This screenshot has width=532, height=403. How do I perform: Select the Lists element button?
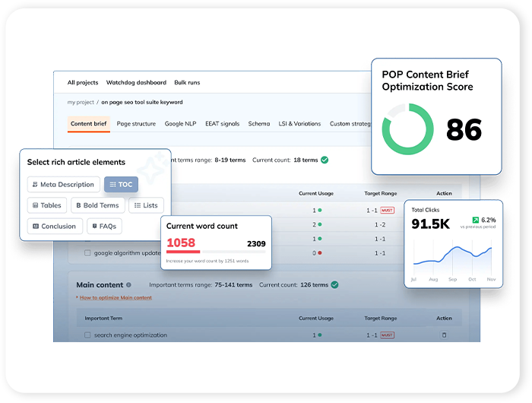[146, 205]
